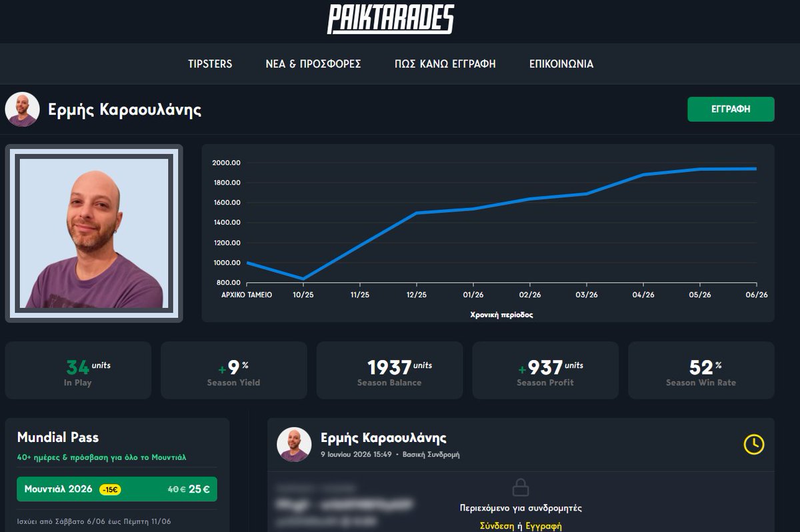This screenshot has width=800, height=532.
Task: Click the post author avatar
Action: [x=294, y=444]
